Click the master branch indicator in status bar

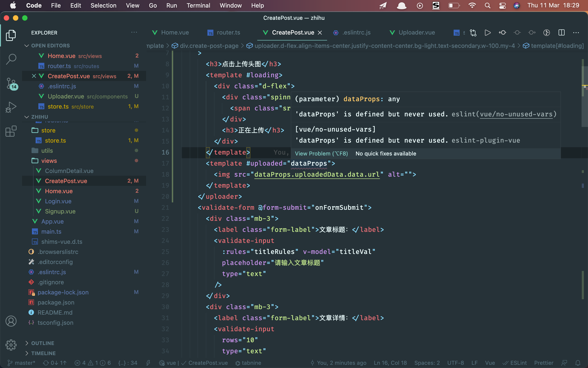coord(21,363)
